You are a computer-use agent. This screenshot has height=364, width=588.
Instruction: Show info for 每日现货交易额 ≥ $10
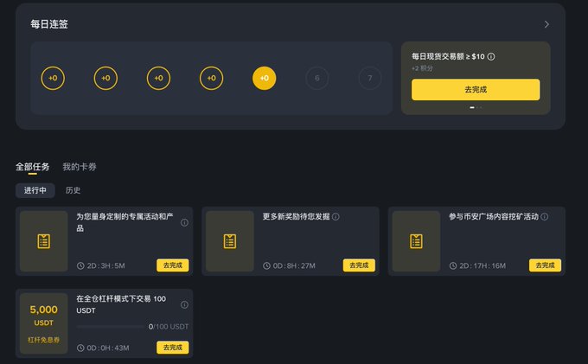(491, 56)
